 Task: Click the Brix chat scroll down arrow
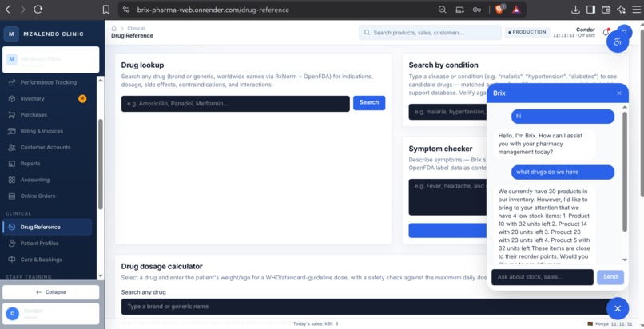point(625,260)
